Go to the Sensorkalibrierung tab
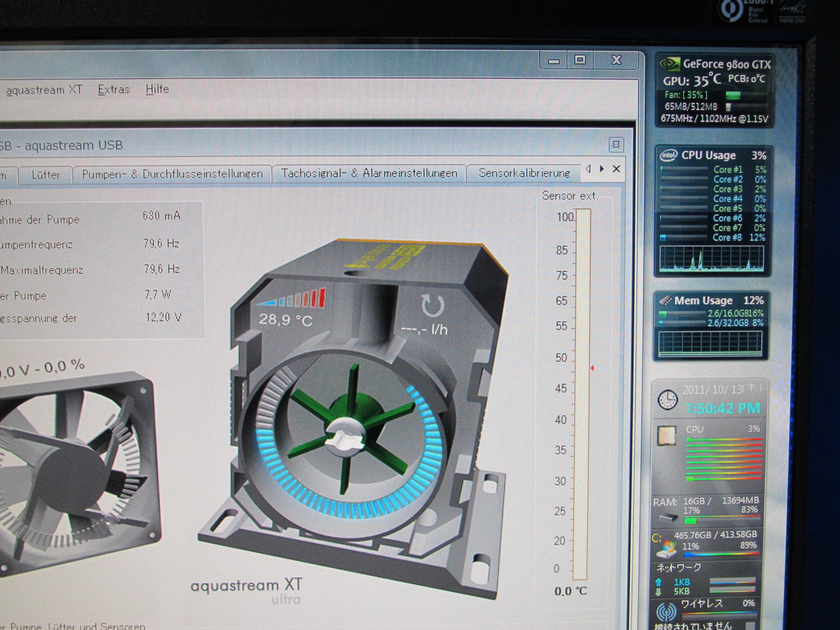 tap(524, 173)
